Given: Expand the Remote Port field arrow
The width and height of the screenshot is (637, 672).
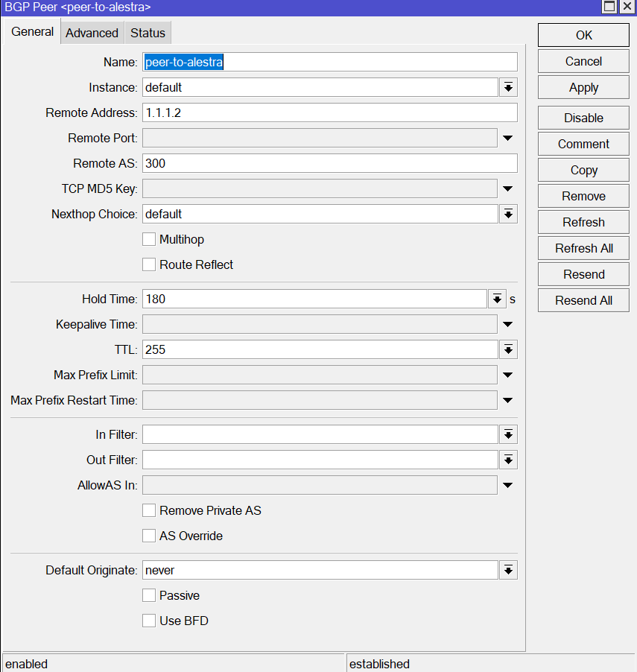Looking at the screenshot, I should 508,138.
